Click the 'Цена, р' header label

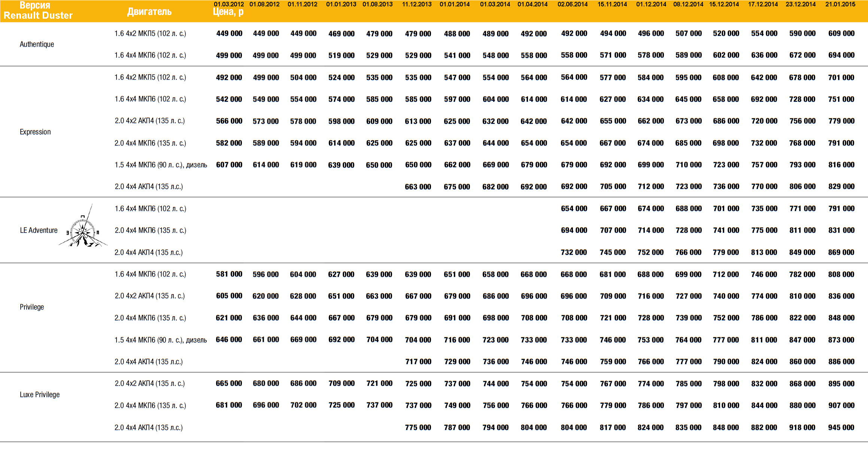point(228,12)
